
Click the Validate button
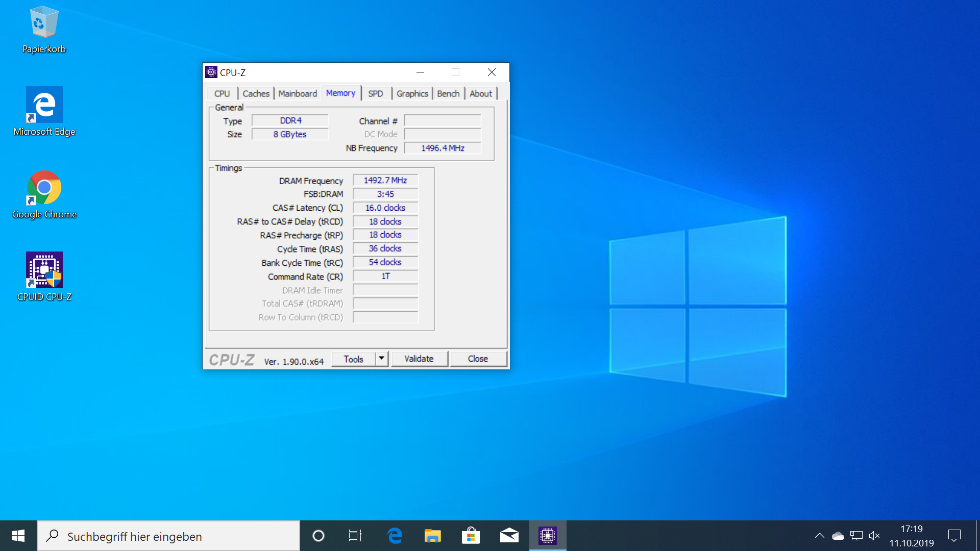pos(419,359)
